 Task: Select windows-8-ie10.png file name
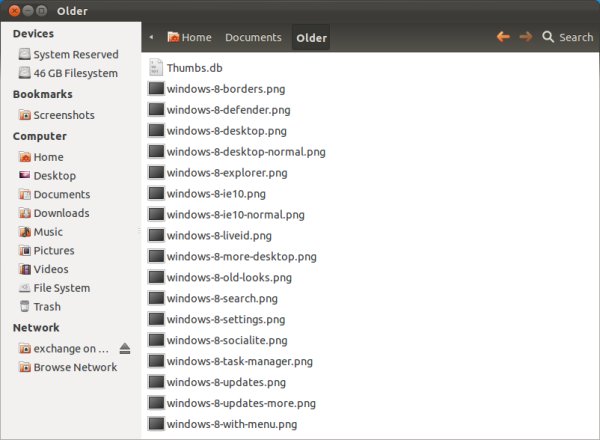tap(216, 194)
